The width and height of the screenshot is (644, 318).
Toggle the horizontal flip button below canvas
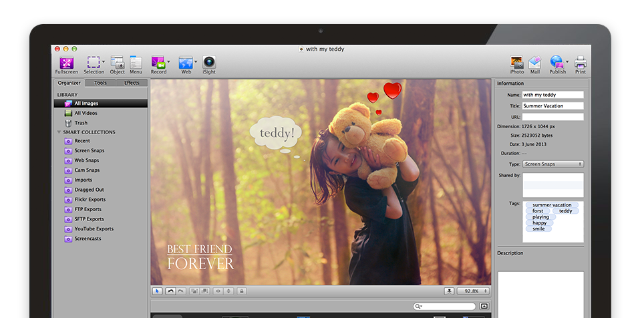click(217, 291)
